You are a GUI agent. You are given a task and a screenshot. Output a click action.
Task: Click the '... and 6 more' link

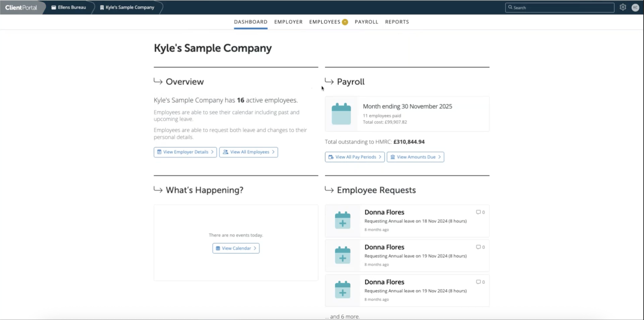click(342, 316)
